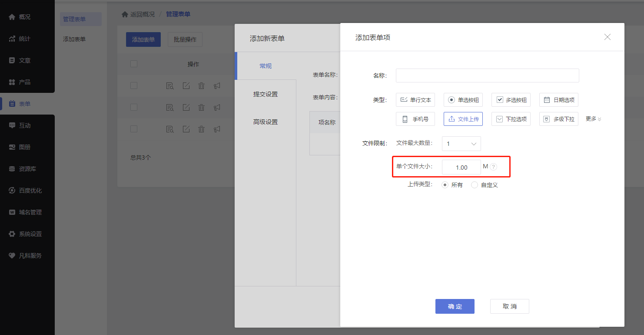The width and height of the screenshot is (644, 335).
Task: Open the 图册 gallery sidebar item
Action: 27,147
